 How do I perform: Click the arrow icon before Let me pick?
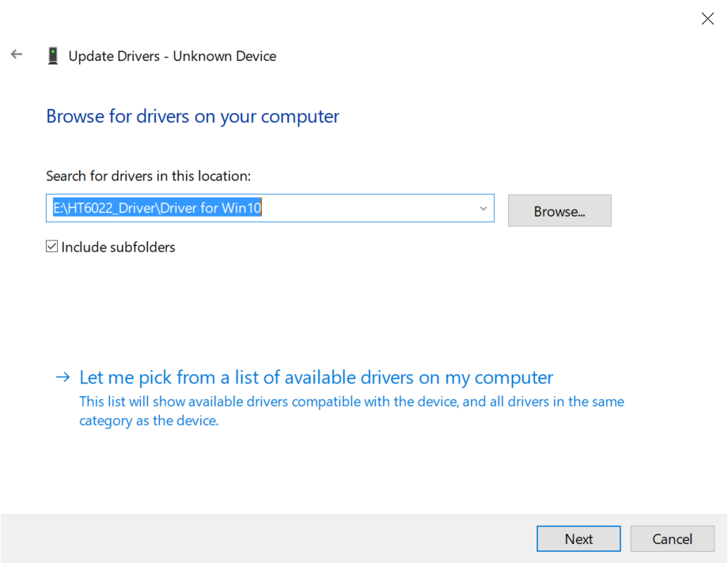63,377
